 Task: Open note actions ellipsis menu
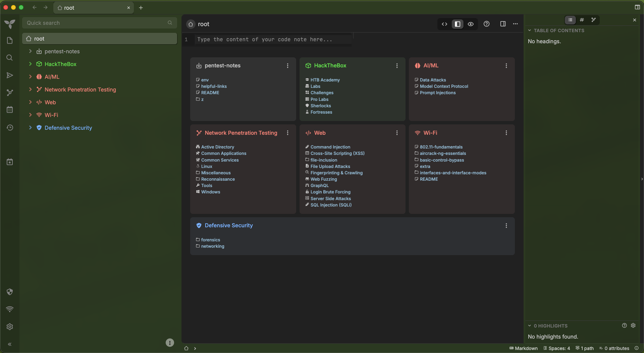(x=515, y=24)
